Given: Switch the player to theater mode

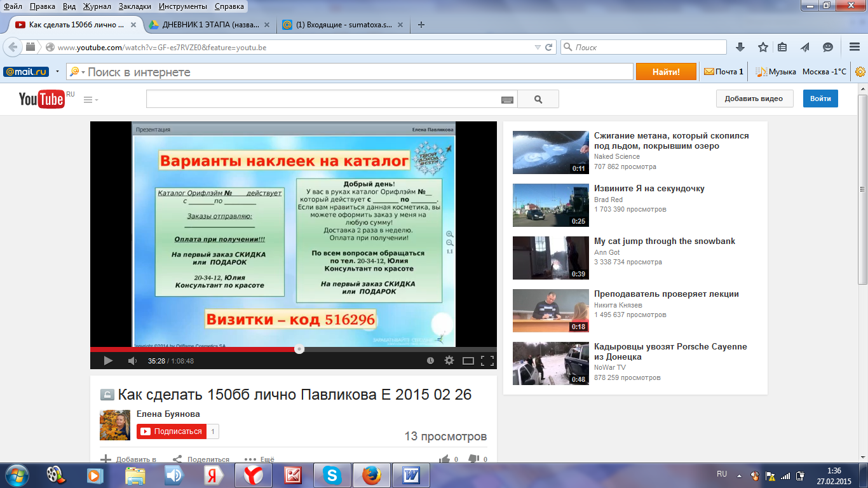Looking at the screenshot, I should pos(468,360).
